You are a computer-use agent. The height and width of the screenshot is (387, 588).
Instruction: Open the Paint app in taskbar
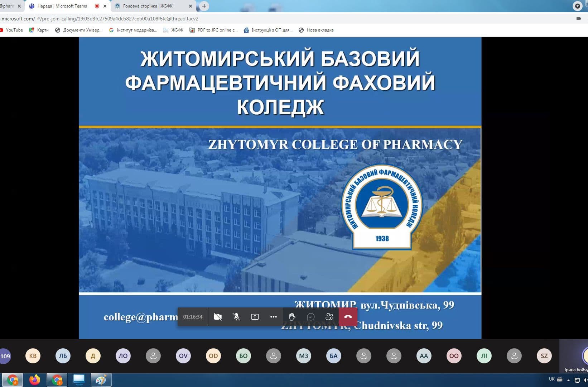101,380
